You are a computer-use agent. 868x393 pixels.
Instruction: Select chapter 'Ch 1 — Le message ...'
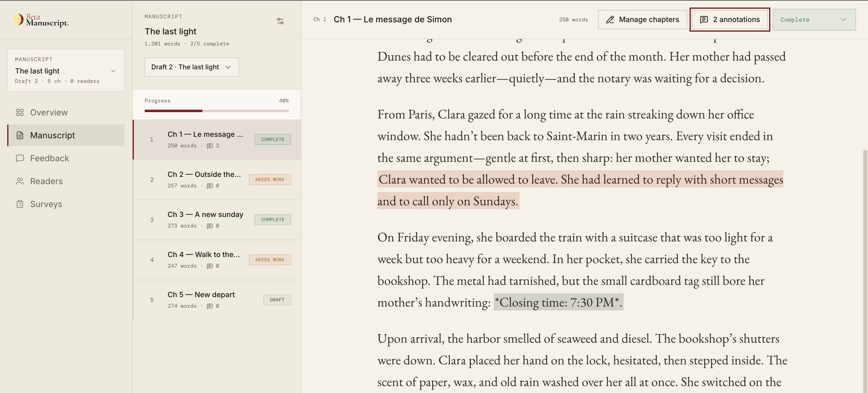217,140
